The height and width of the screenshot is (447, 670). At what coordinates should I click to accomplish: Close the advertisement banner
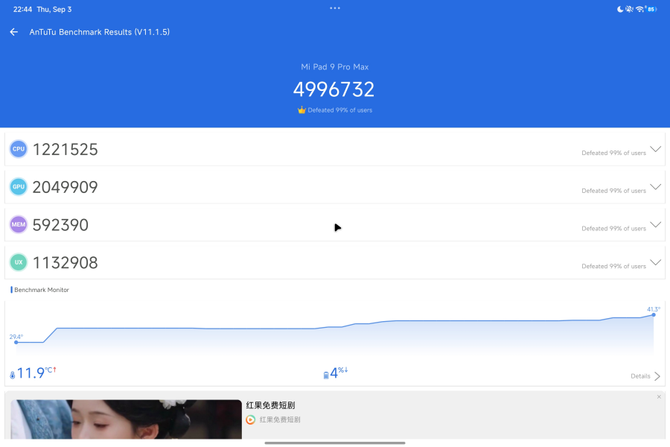[659, 397]
